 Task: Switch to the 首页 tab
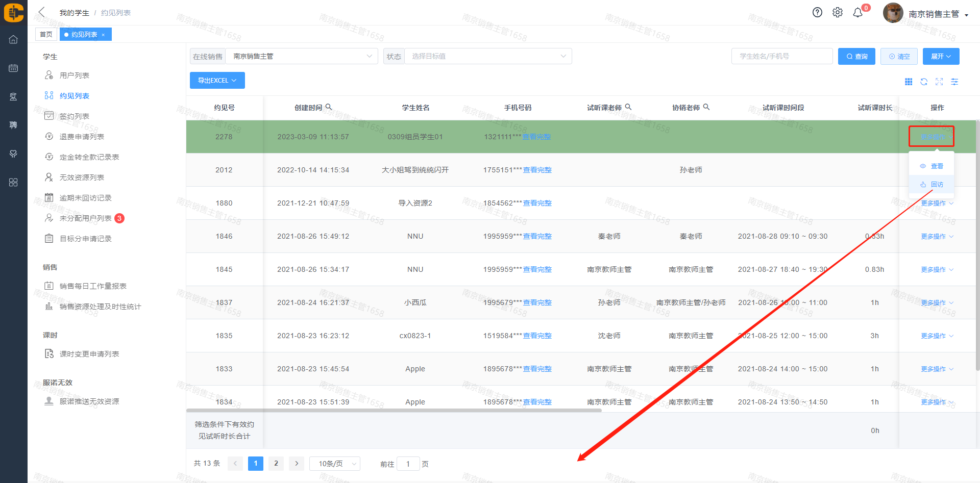coord(46,35)
